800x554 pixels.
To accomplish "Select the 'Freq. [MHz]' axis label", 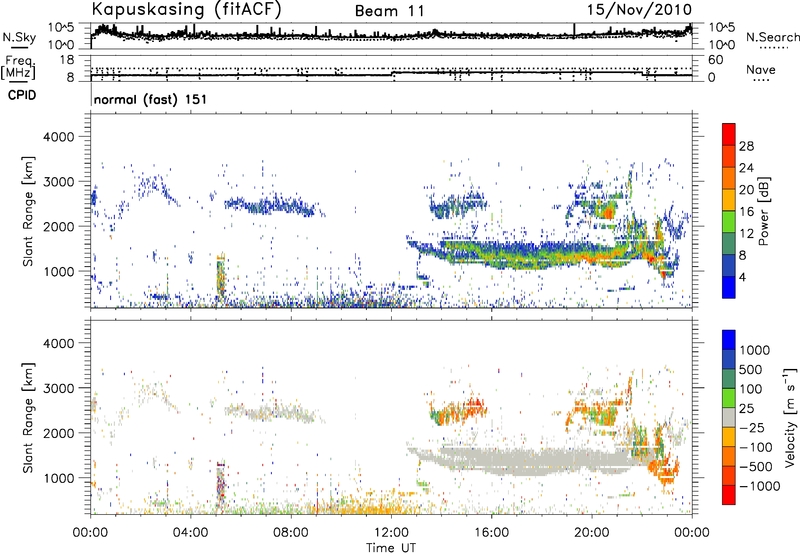I will 18,68.
